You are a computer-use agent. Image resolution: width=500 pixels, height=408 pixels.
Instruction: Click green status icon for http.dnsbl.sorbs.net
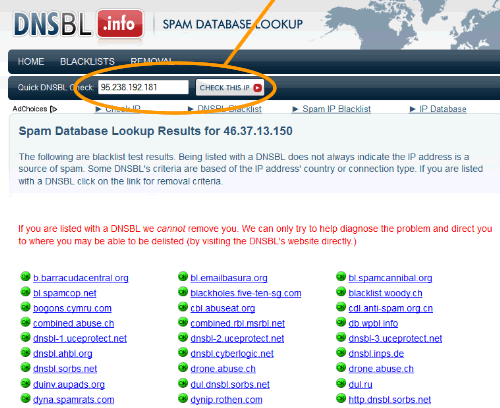click(x=341, y=398)
